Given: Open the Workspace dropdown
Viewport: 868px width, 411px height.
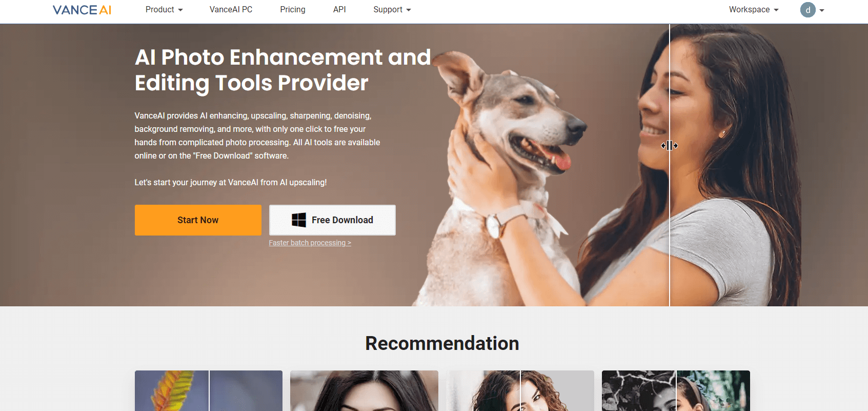Looking at the screenshot, I should (754, 10).
